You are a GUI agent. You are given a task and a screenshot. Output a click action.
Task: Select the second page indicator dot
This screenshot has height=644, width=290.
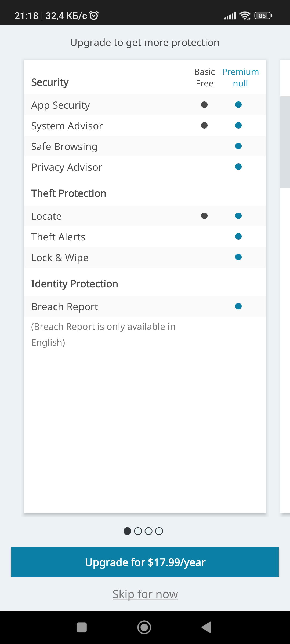pyautogui.click(x=138, y=531)
